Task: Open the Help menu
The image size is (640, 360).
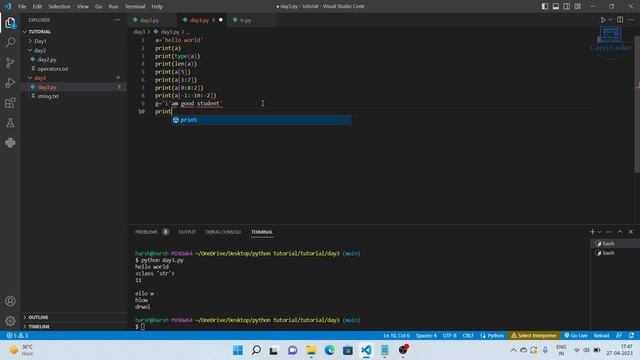Action: (x=157, y=7)
